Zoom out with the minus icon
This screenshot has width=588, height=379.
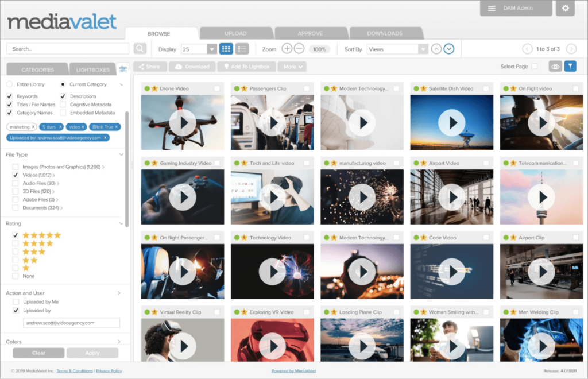pos(299,49)
